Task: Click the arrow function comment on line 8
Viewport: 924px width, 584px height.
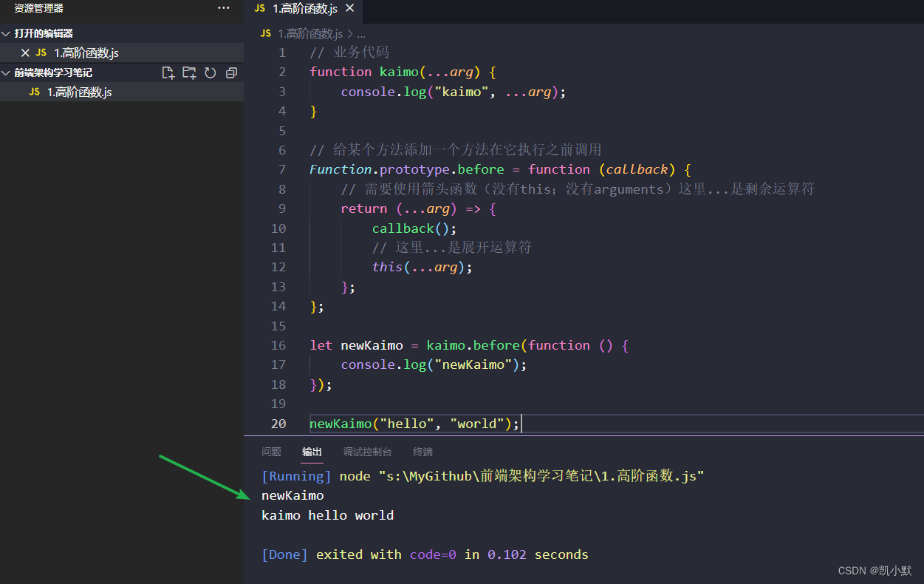Action: (578, 189)
